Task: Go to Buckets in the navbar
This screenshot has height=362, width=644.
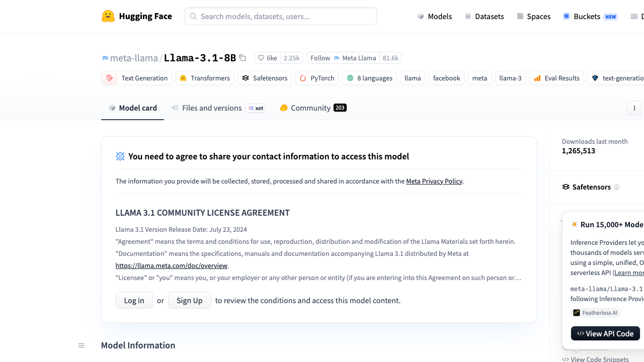Action: pos(590,16)
